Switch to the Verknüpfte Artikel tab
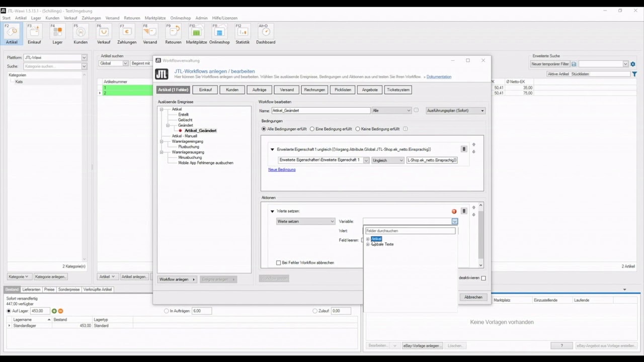This screenshot has width=644, height=362. 98,290
